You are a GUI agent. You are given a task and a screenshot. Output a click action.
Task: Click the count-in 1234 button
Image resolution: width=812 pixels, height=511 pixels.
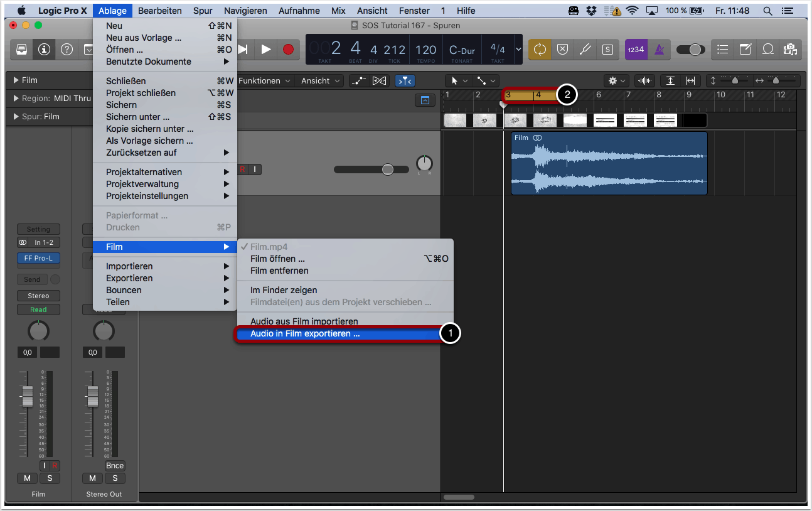click(636, 50)
